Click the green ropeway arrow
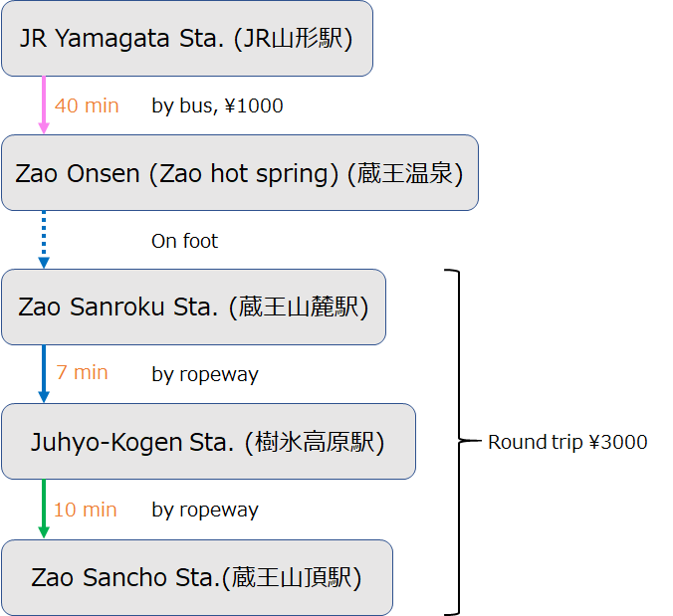The image size is (673, 616). coord(44,510)
